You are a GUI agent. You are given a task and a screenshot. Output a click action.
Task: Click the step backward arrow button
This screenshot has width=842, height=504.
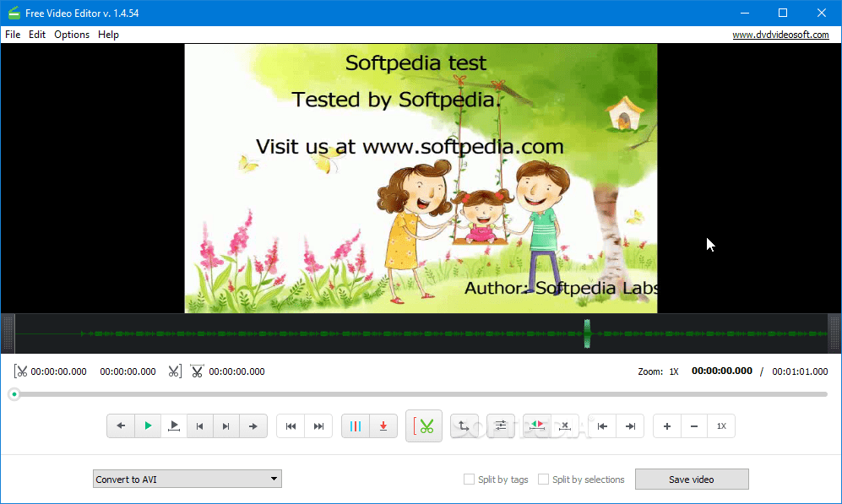(121, 426)
